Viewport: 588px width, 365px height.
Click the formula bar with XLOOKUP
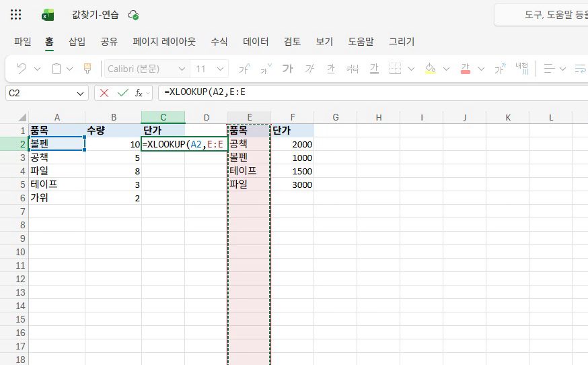coord(373,93)
